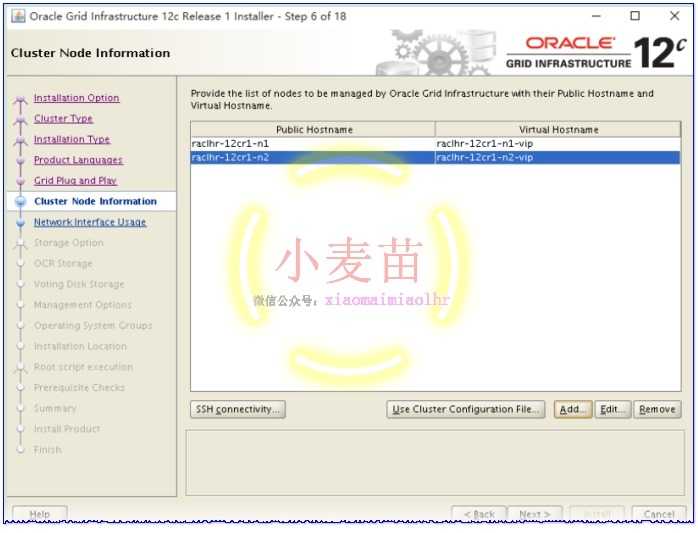The width and height of the screenshot is (698, 533).
Task: Click the Next button
Action: 535,514
